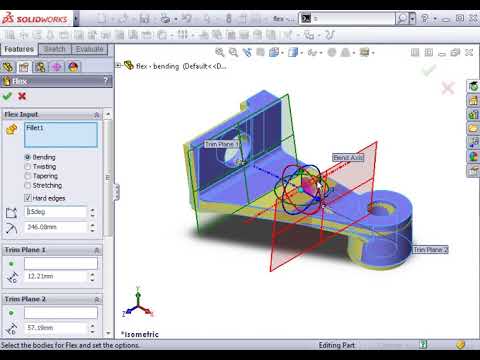This screenshot has height=360, width=480.
Task: Click Hide/Show Items glasses icon
Action: [x=312, y=52]
